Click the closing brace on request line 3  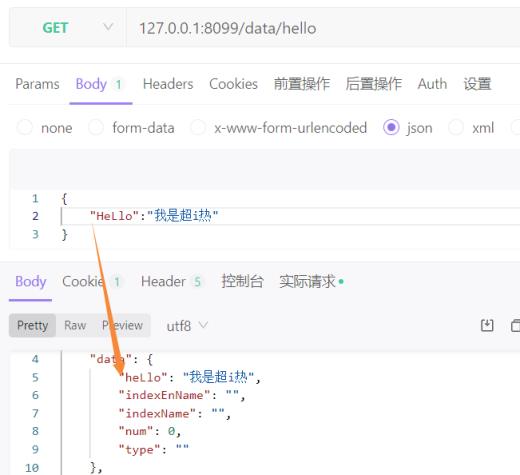(x=65, y=235)
